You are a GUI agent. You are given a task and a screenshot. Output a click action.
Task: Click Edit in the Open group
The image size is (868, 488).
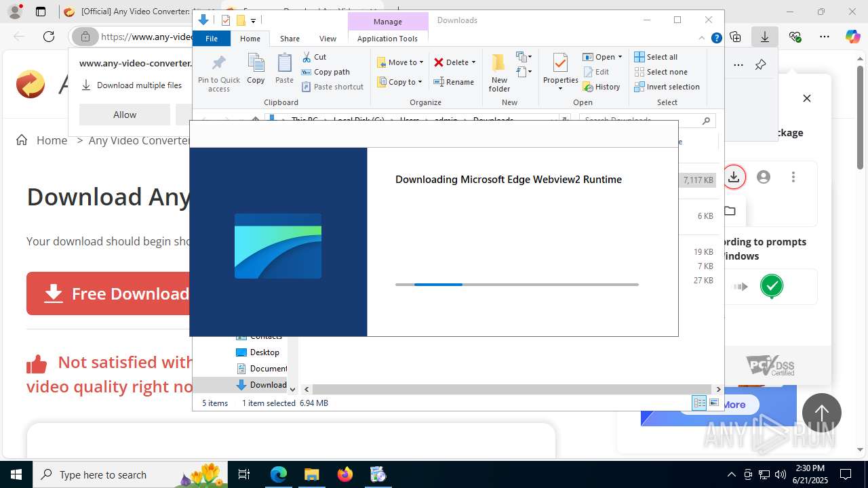pyautogui.click(x=596, y=72)
